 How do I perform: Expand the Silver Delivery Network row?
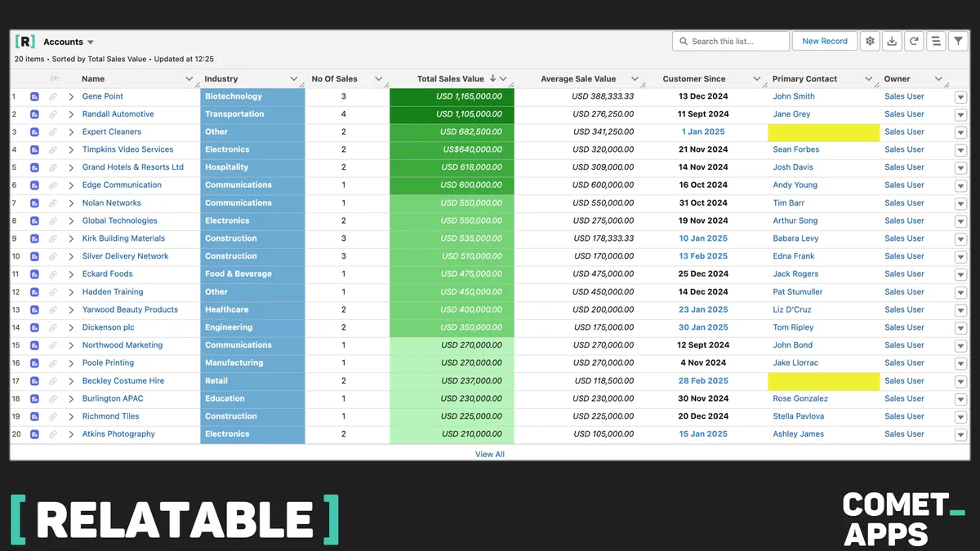(x=71, y=256)
